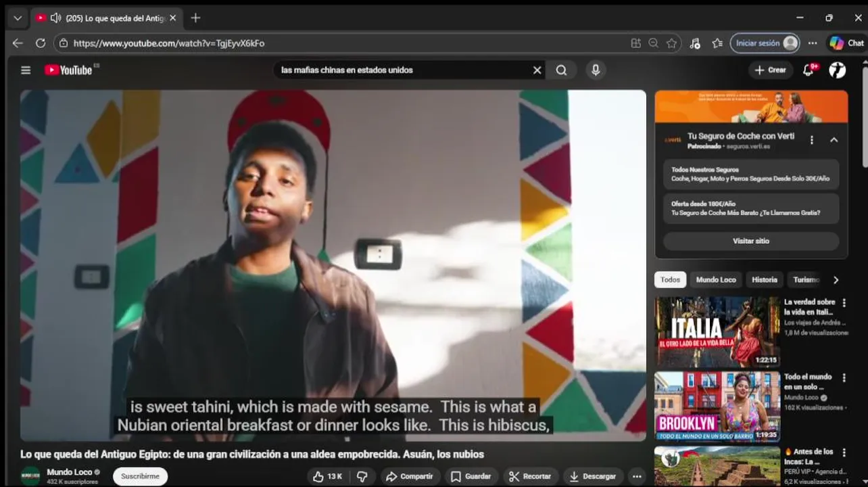Select the Turismo filter chip
Viewport: 868px width, 487px height.
tap(806, 279)
